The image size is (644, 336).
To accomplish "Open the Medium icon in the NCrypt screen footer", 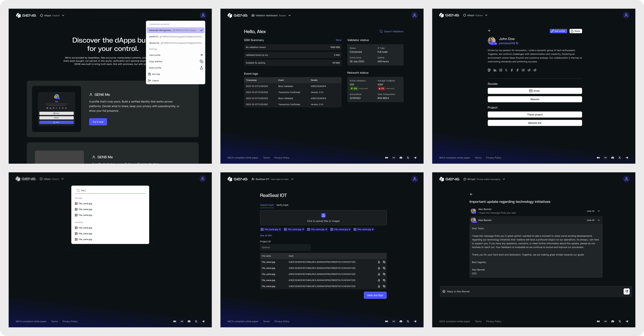I will (598, 321).
